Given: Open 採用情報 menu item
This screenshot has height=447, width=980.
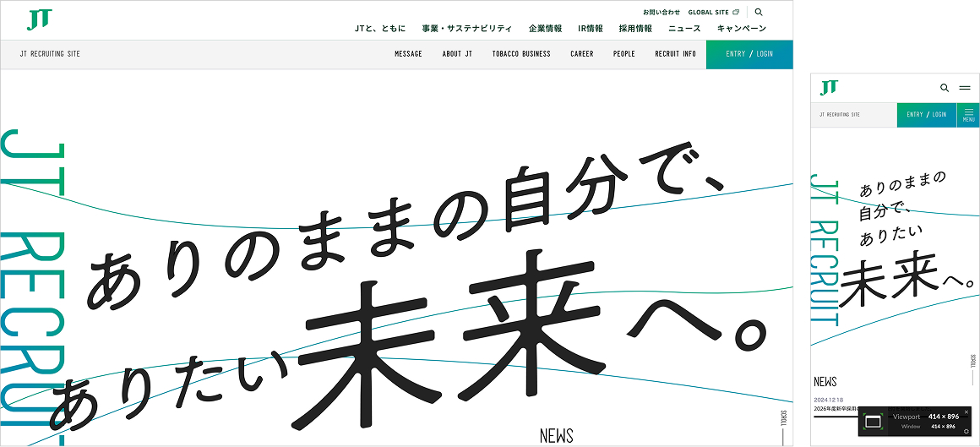Looking at the screenshot, I should 635,28.
